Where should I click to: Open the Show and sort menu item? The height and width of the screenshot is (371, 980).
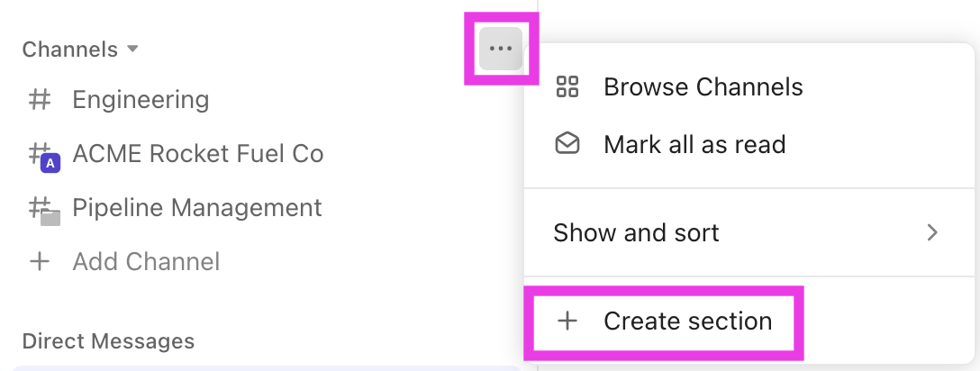636,233
